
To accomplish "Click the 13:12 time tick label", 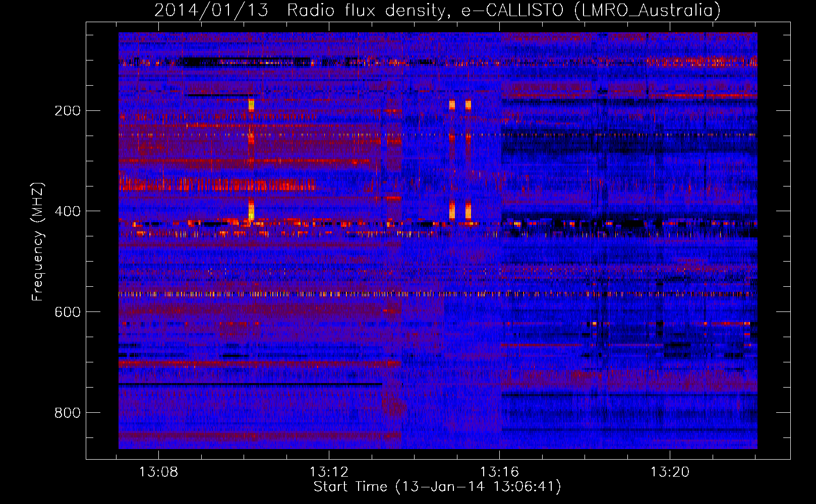I will (329, 472).
